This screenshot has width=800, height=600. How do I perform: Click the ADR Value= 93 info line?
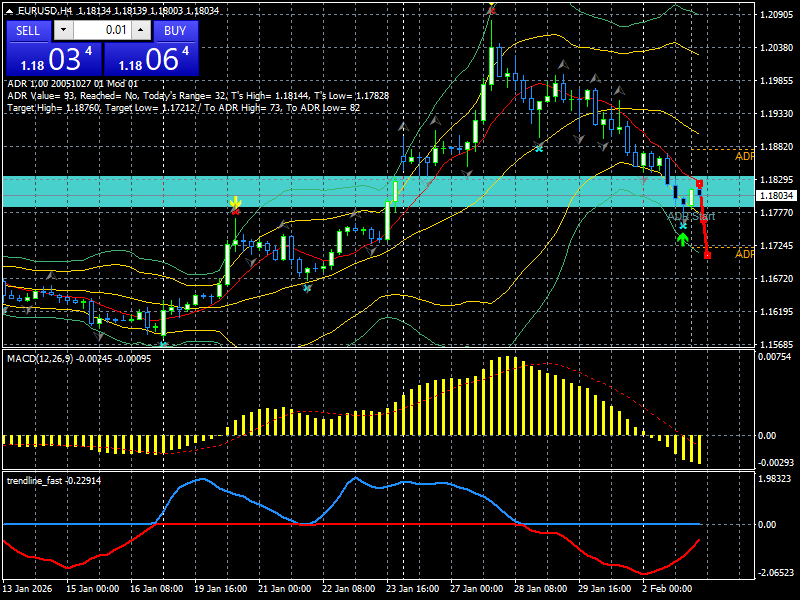coord(198,96)
